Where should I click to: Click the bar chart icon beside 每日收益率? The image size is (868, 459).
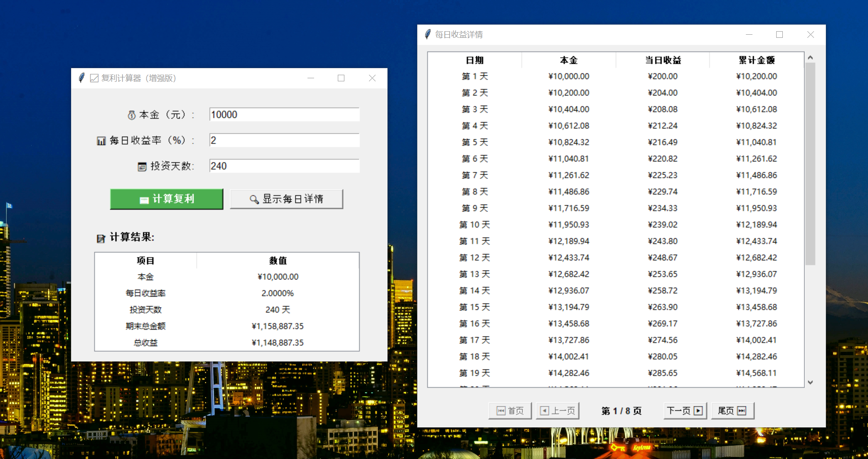coord(101,140)
